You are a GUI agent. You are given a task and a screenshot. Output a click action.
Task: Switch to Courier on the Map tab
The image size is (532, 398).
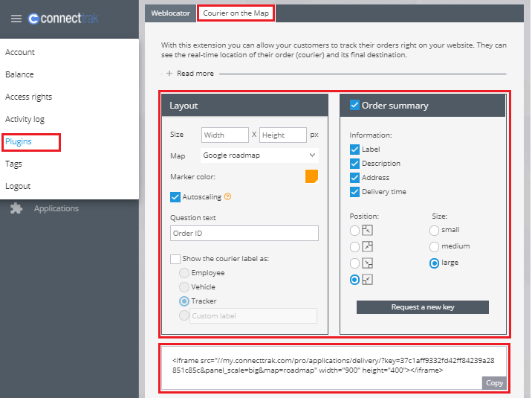[236, 13]
